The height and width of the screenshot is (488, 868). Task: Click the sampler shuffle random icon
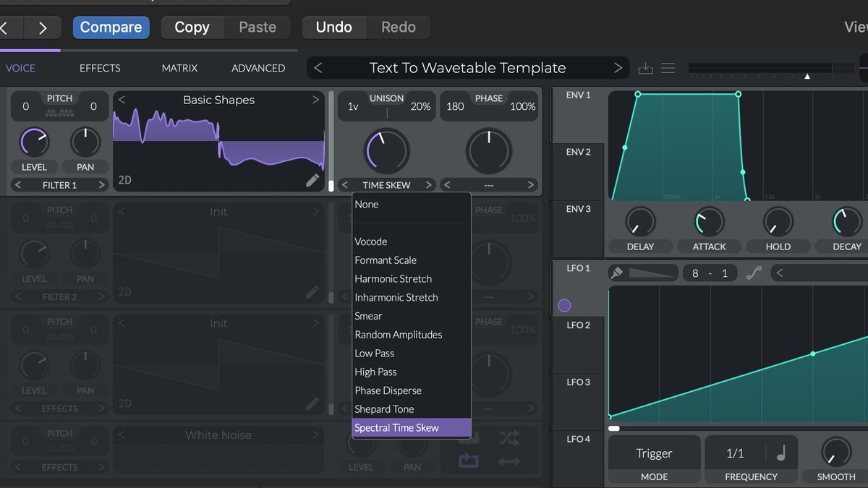[509, 437]
